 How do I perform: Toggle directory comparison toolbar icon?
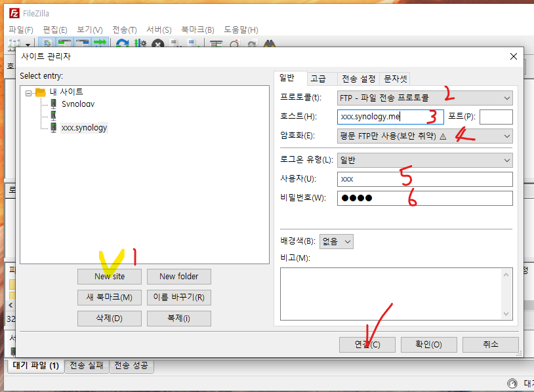235,43
